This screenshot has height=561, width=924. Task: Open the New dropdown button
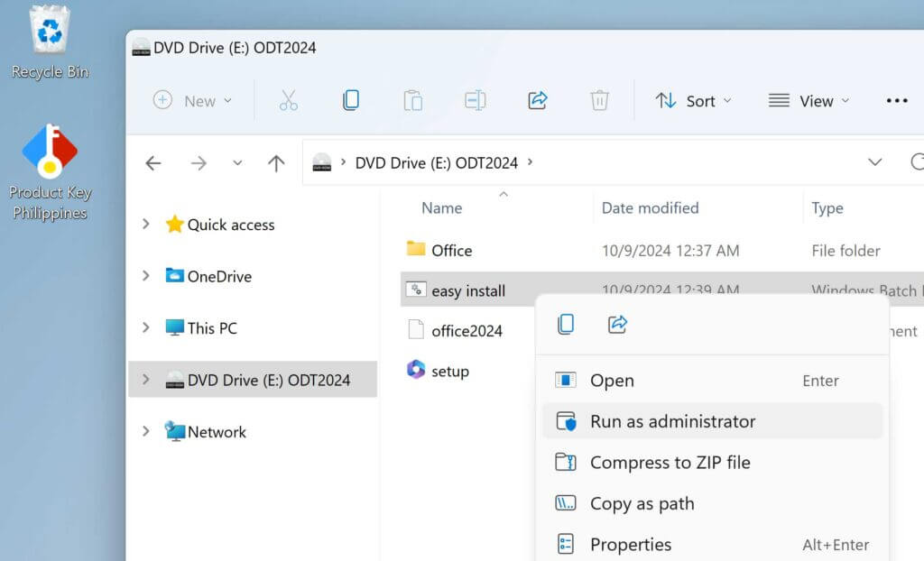click(192, 101)
